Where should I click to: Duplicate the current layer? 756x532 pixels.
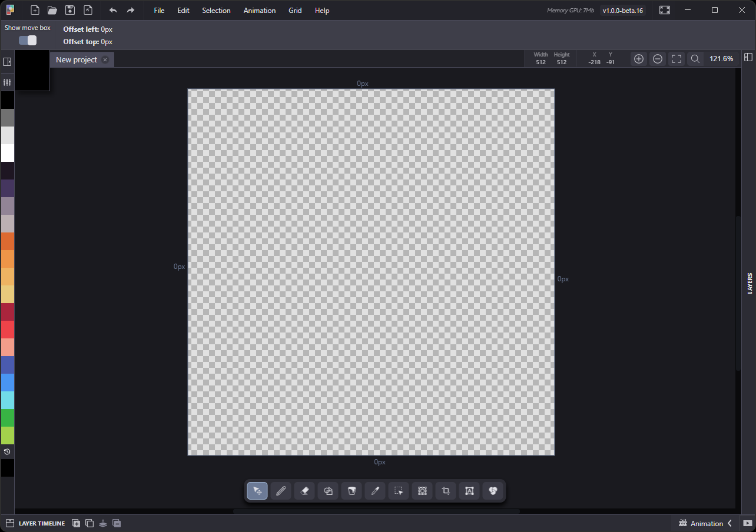89,523
